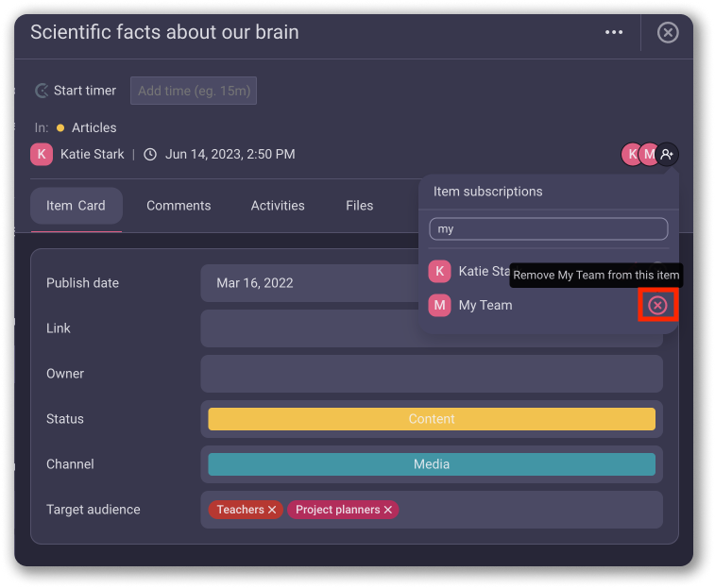The width and height of the screenshot is (715, 588).
Task: Click the Start timer icon
Action: (x=42, y=91)
